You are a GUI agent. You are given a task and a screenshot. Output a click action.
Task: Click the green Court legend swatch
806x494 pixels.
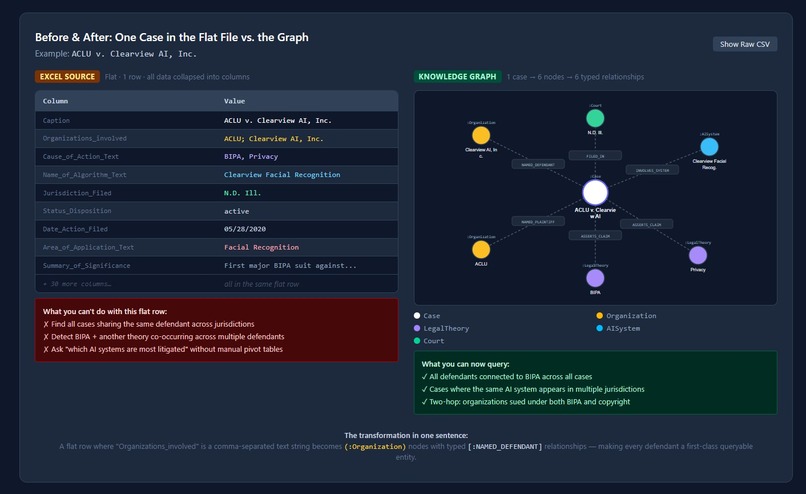[x=417, y=341]
